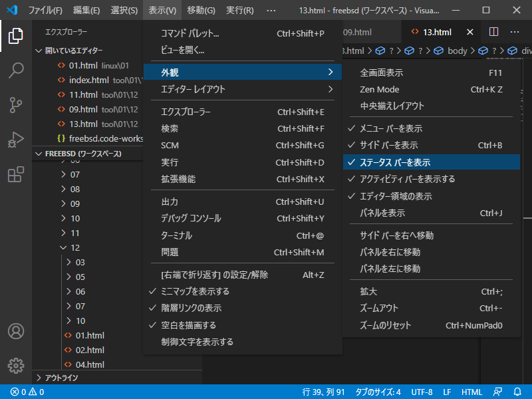Select コマンド パレット... menu entry
The width and height of the screenshot is (532, 399).
click(x=242, y=33)
